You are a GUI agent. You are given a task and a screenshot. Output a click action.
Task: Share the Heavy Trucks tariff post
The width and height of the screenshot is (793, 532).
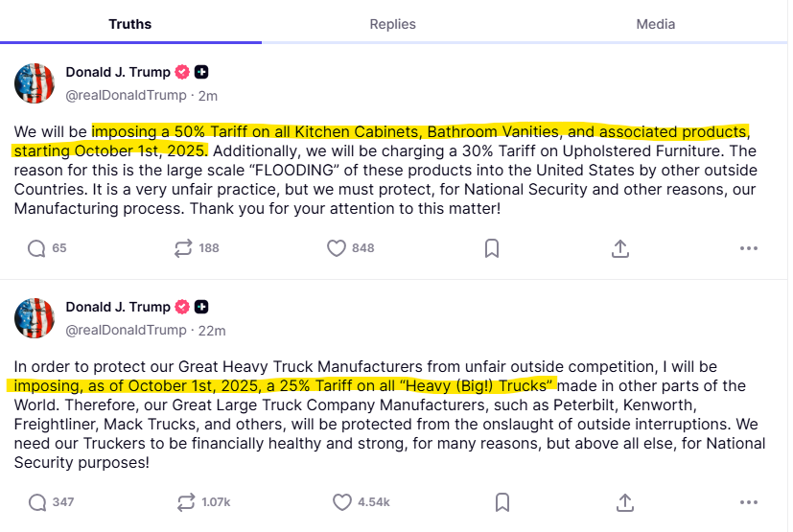625,502
